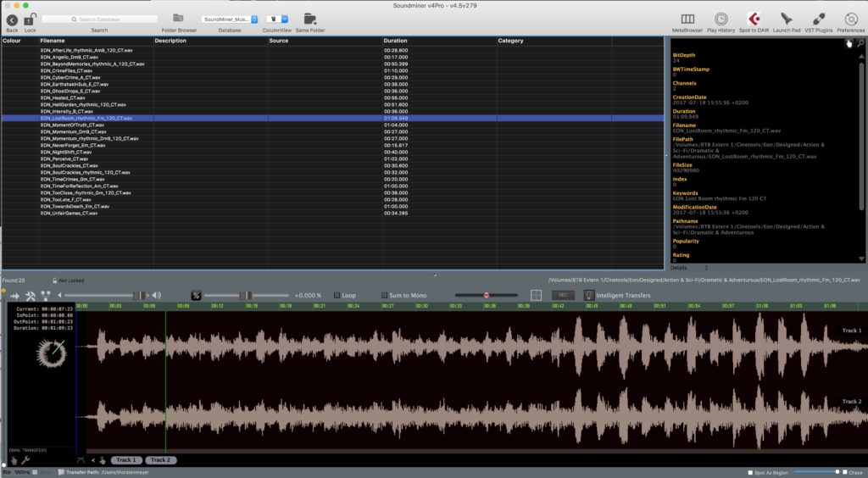Click the percent pitch icon
Image resolution: width=868 pixels, height=478 pixels.
pos(196,296)
